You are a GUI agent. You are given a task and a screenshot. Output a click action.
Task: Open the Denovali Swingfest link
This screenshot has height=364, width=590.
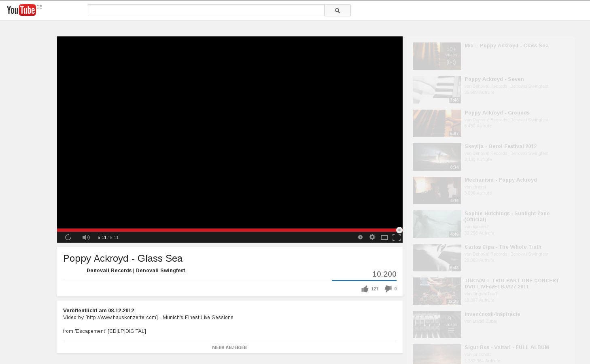160,271
